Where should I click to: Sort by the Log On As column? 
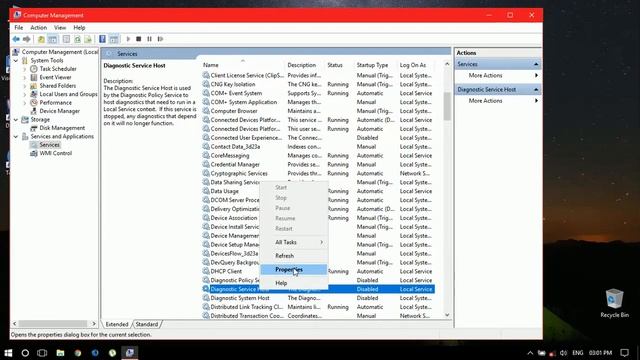click(416, 65)
